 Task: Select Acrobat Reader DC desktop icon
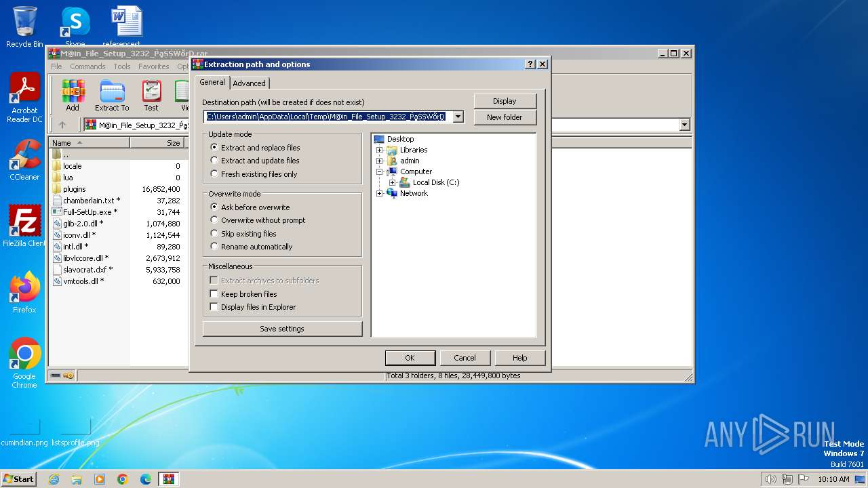point(24,98)
